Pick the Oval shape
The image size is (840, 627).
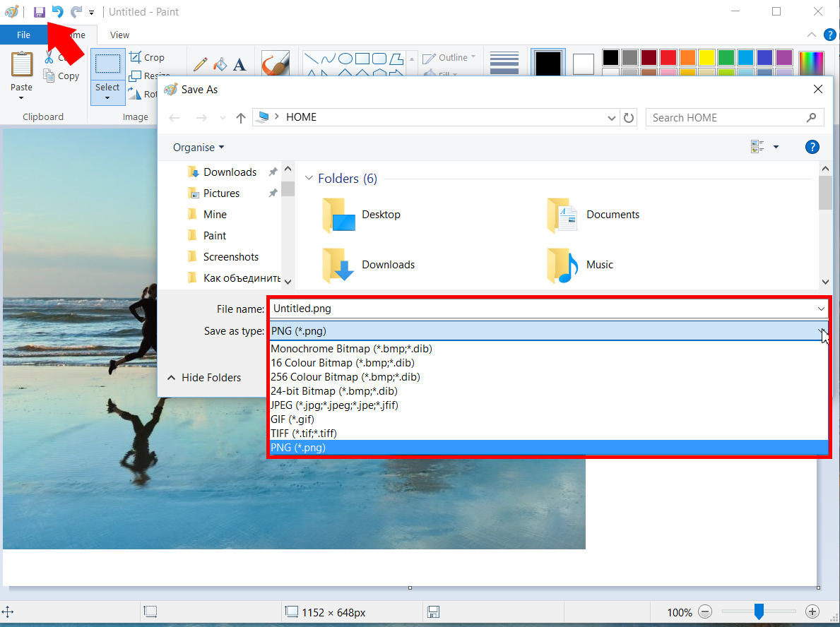[345, 58]
